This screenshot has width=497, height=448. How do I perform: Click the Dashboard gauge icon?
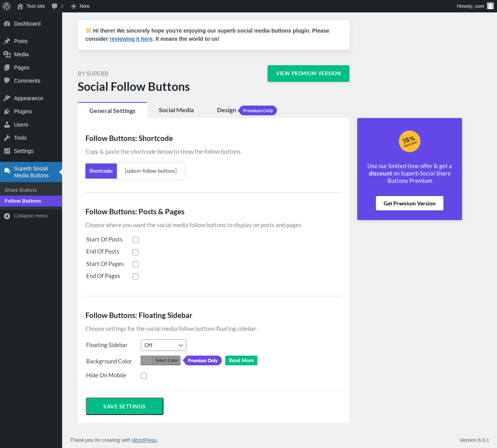click(7, 24)
